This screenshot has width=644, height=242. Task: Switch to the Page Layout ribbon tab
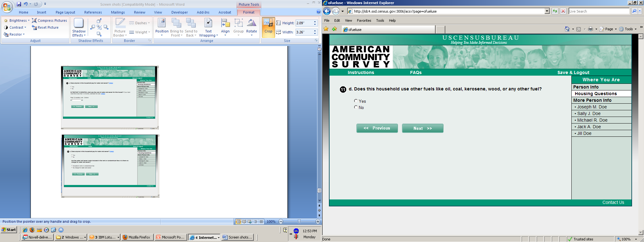point(65,12)
